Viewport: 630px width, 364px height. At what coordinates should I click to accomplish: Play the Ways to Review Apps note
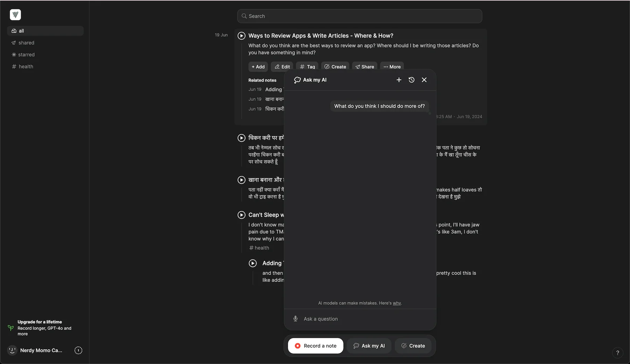pyautogui.click(x=241, y=36)
